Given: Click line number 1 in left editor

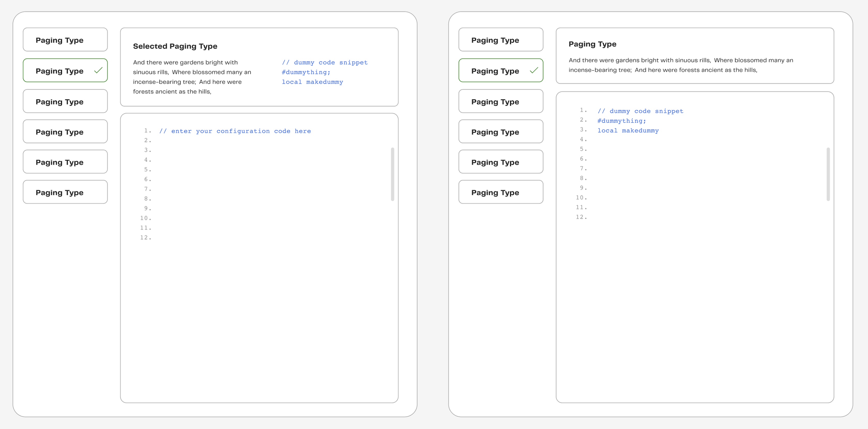Looking at the screenshot, I should [x=148, y=131].
